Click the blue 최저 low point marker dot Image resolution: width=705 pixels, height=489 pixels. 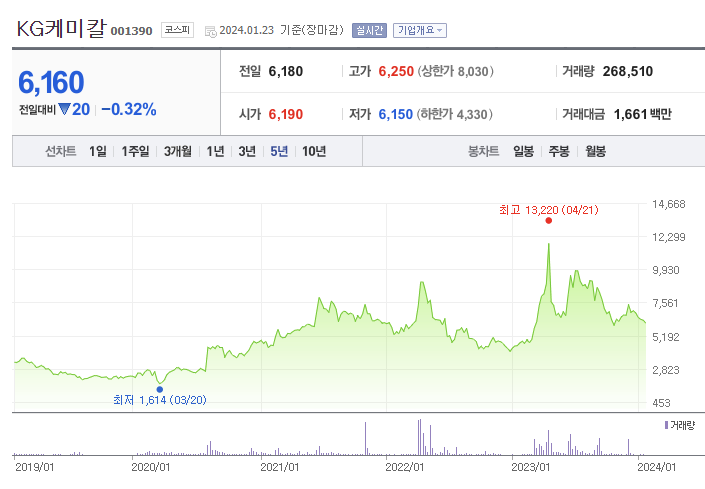tap(160, 390)
